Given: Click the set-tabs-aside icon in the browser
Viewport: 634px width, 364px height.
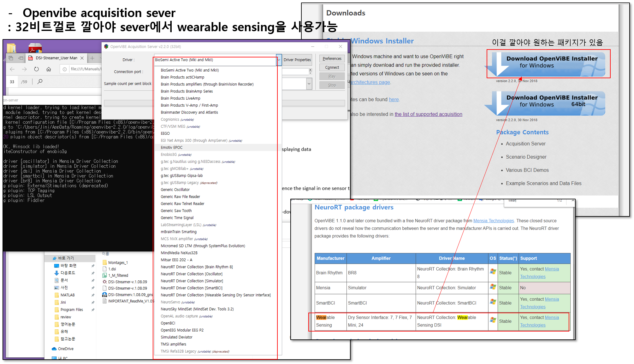Looking at the screenshot, I should click(21, 58).
